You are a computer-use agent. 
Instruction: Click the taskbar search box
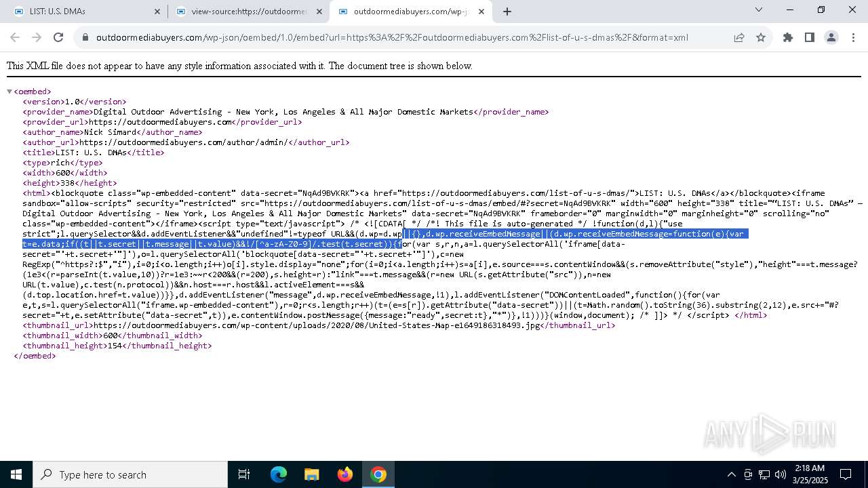[x=130, y=474]
